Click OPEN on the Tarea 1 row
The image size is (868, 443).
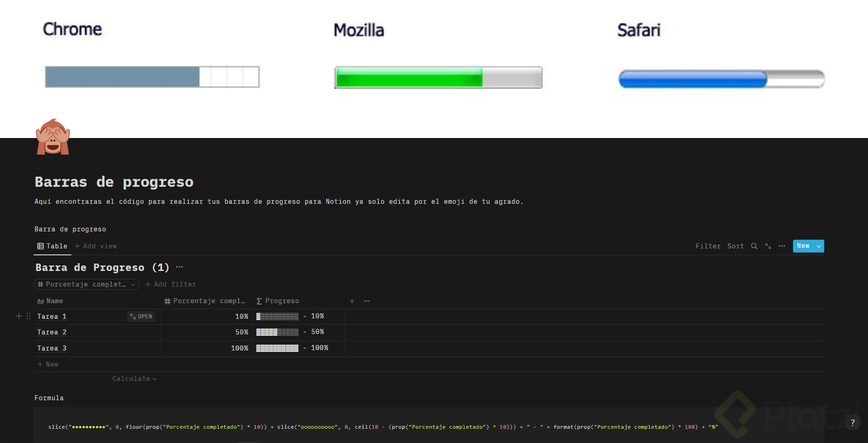141,316
